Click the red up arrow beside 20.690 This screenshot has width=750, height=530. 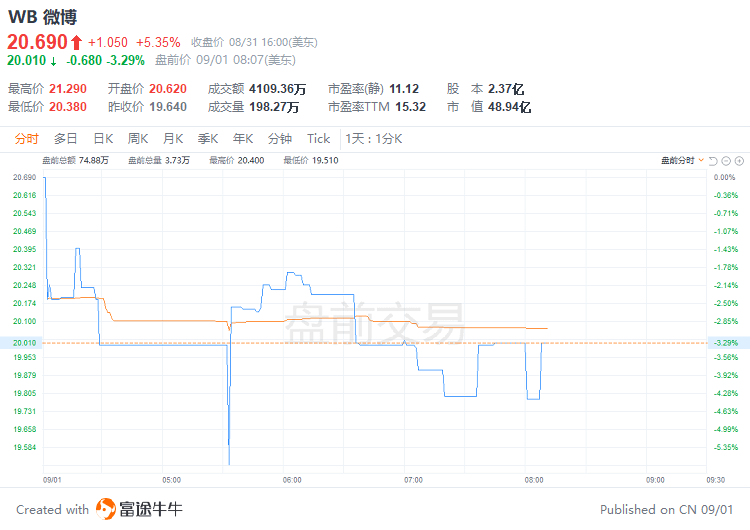click(x=77, y=43)
